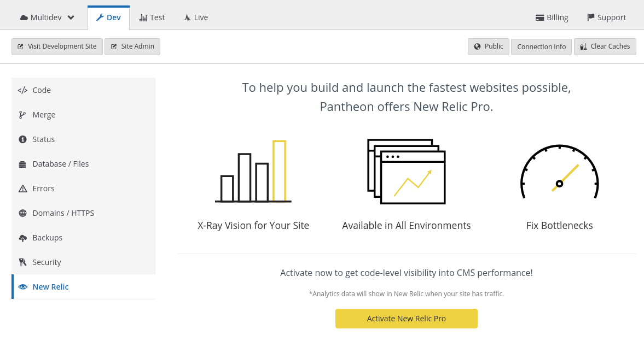Image resolution: width=644 pixels, height=347 pixels.
Task: Open Domains / HTTPS via the globe icon
Action: [22, 213]
